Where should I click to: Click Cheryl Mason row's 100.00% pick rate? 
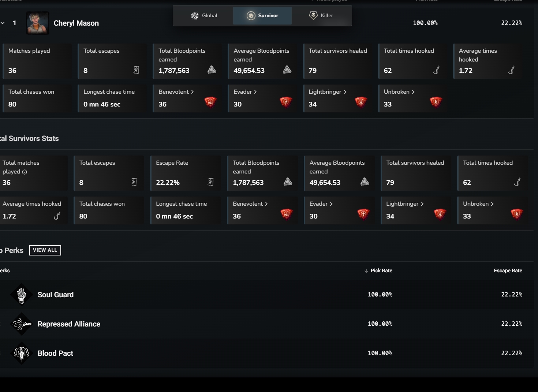click(425, 23)
